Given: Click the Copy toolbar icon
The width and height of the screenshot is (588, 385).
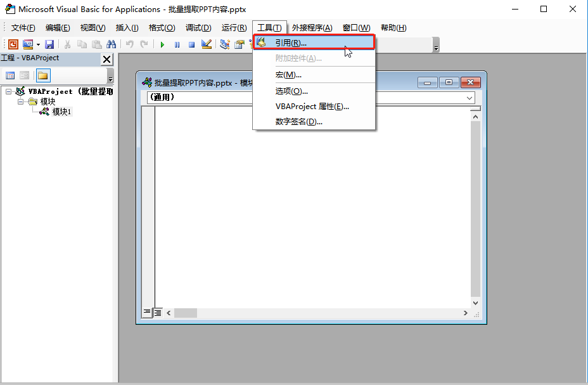Looking at the screenshot, I should (x=82, y=44).
